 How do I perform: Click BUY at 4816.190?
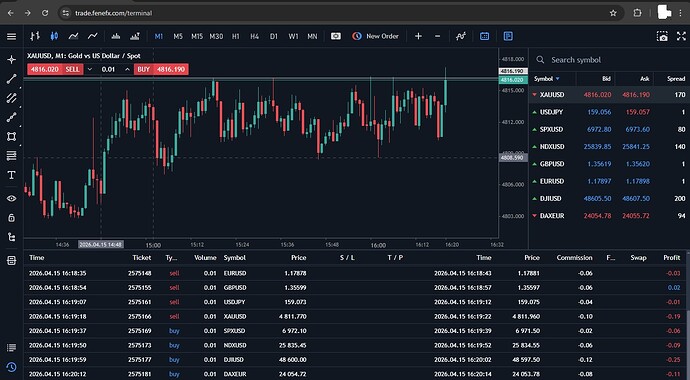(161, 69)
